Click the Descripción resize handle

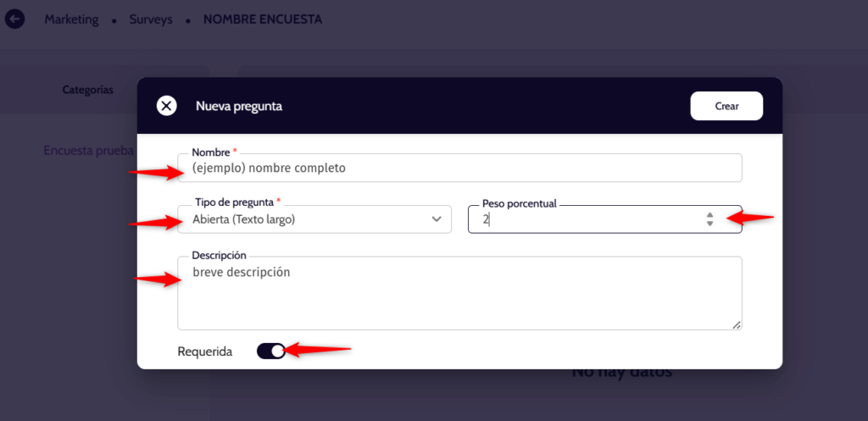[736, 324]
